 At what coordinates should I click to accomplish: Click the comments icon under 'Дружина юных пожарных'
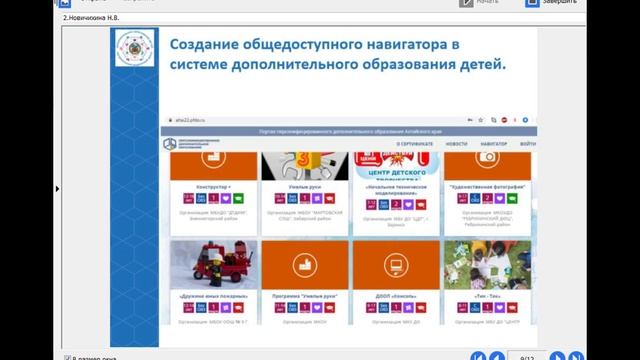[x=238, y=307]
